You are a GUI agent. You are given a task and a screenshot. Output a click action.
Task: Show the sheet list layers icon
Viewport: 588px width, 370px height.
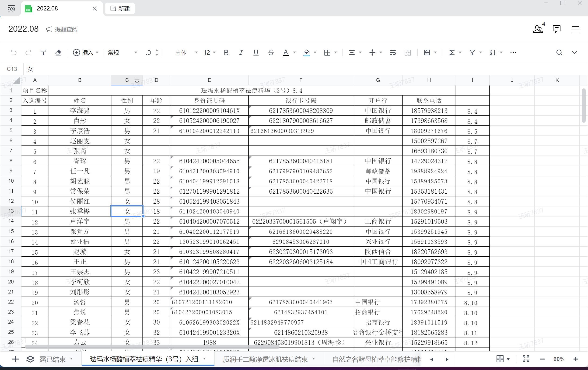pos(30,359)
